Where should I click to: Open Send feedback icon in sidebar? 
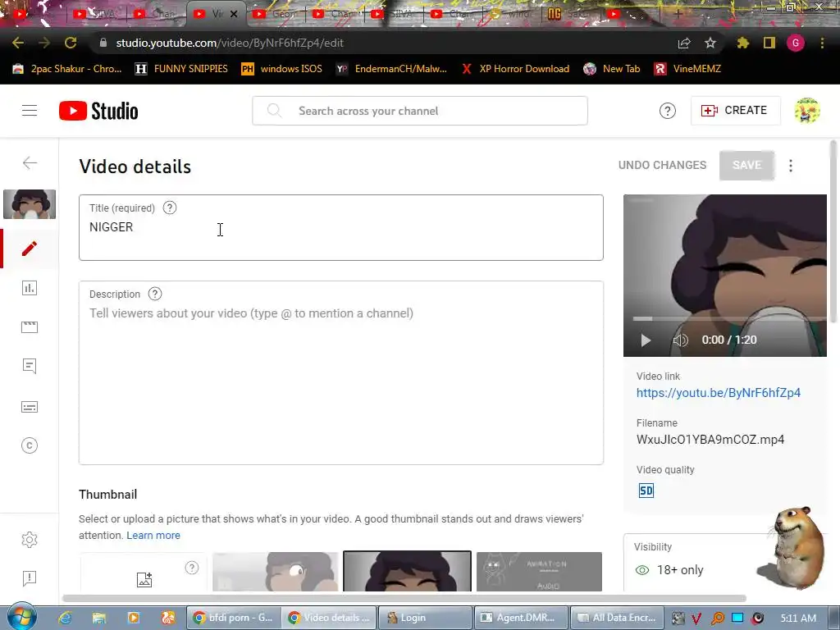30,578
